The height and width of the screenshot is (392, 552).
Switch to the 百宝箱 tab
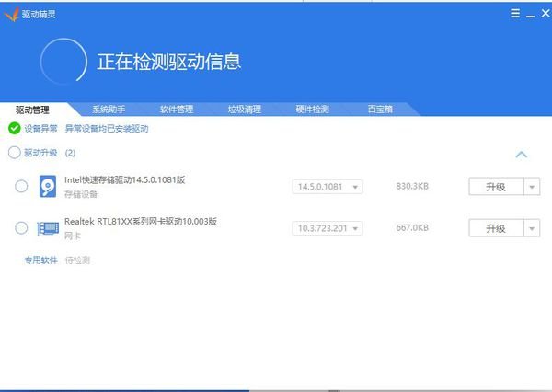(380, 110)
